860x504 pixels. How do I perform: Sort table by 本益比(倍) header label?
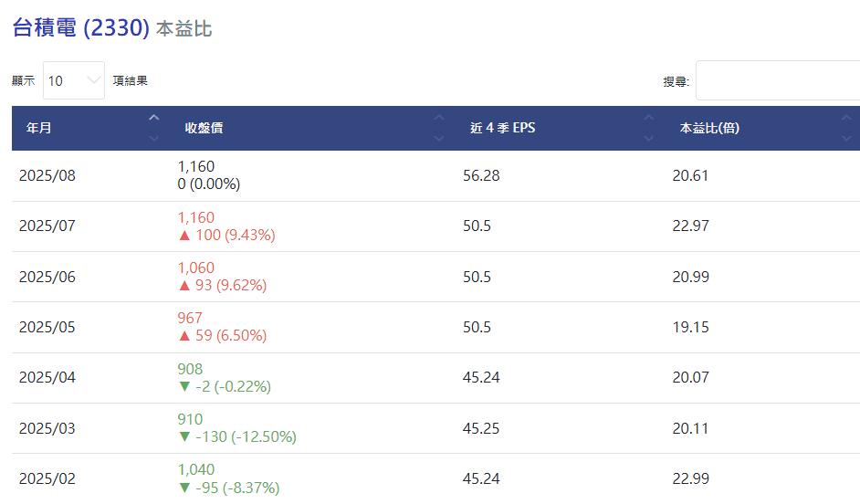[x=709, y=128]
